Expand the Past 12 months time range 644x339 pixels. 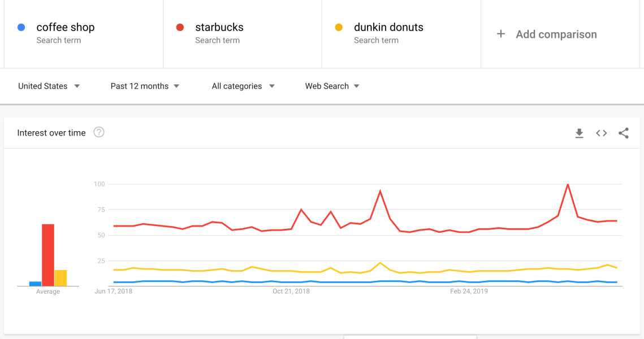click(145, 86)
